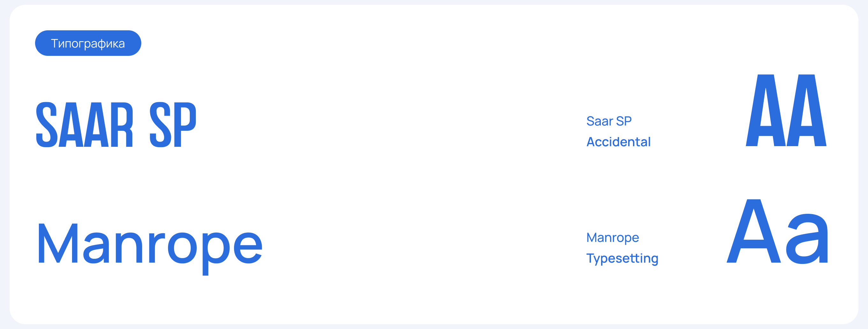
Task: Click the first a in large Manrope heading
Action: [x=96, y=247]
